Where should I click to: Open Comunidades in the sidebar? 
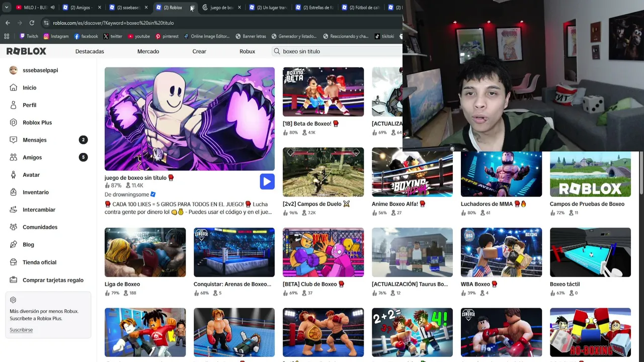tap(40, 227)
